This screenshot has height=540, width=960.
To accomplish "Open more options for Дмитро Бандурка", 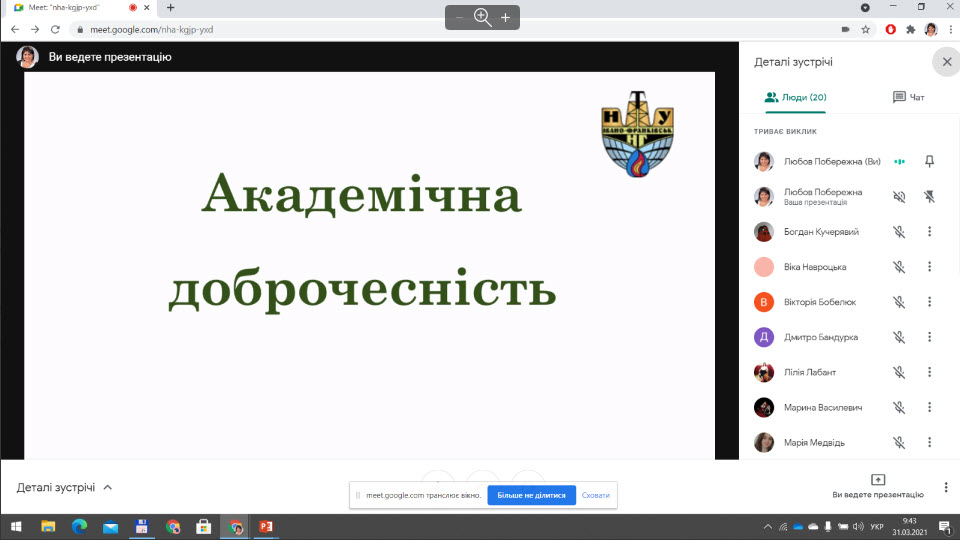I will pos(929,337).
